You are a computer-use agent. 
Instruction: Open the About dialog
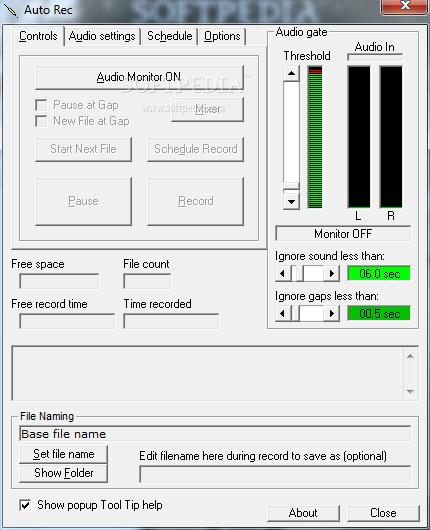[x=303, y=513]
